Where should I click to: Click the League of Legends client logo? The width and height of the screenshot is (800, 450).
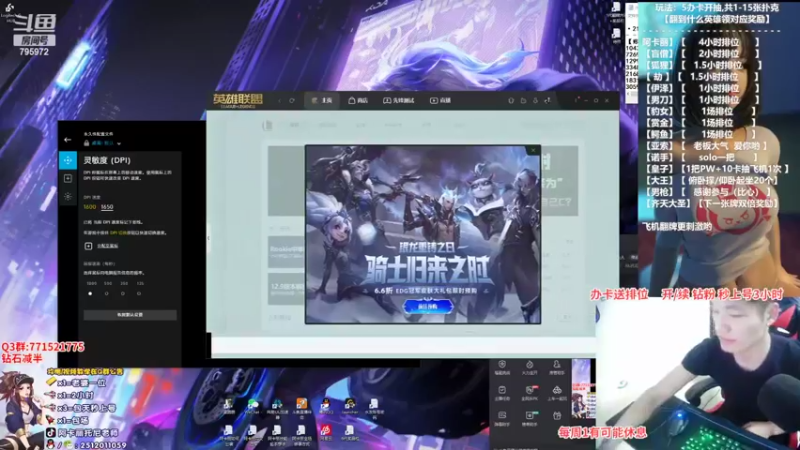tap(238, 101)
